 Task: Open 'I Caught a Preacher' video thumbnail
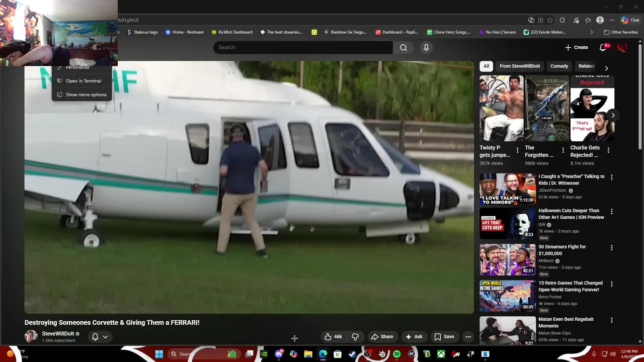[507, 189]
